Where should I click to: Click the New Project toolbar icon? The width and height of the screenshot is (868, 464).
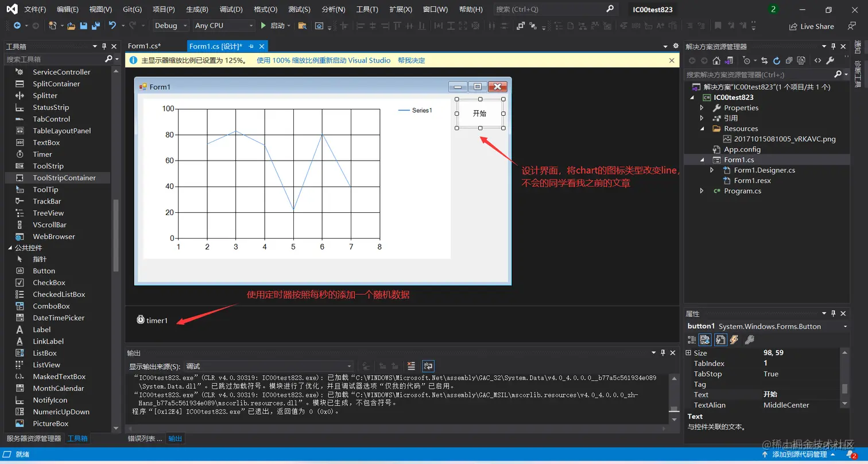[52, 26]
